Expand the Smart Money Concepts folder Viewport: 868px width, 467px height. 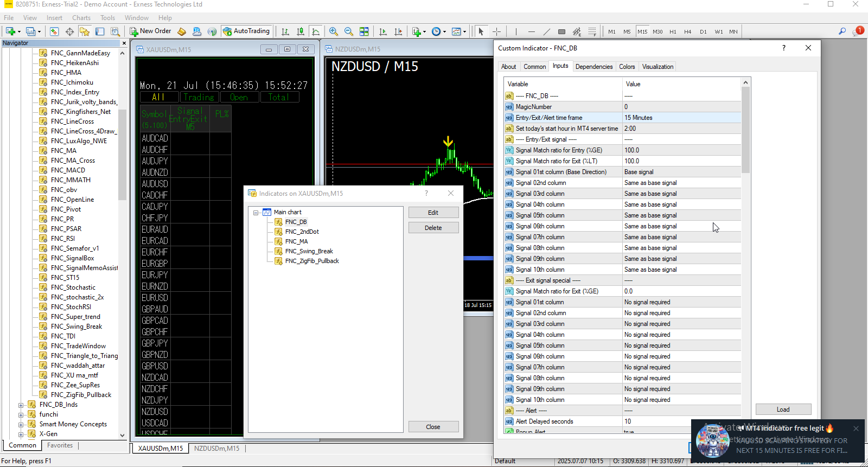21,424
